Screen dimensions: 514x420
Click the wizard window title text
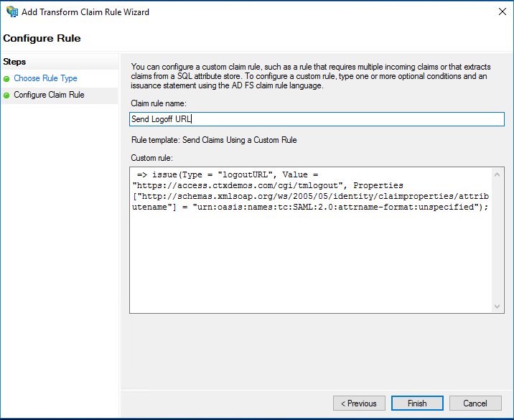(85, 12)
